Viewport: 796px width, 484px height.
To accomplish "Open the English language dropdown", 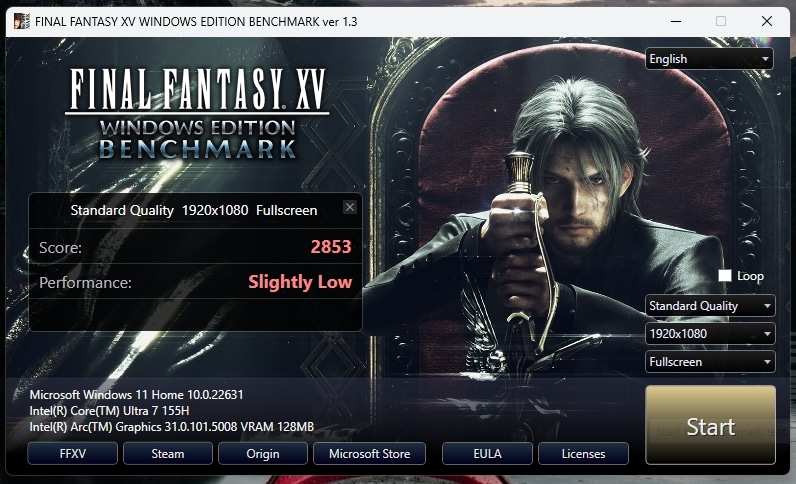I will (709, 59).
